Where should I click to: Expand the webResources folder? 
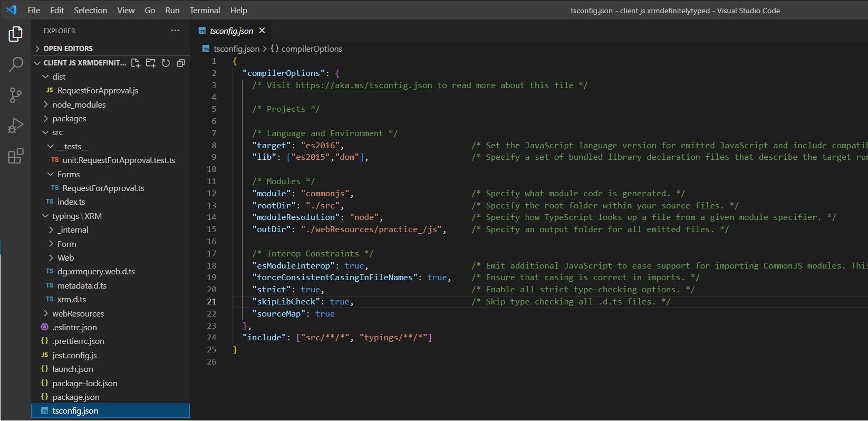[78, 313]
